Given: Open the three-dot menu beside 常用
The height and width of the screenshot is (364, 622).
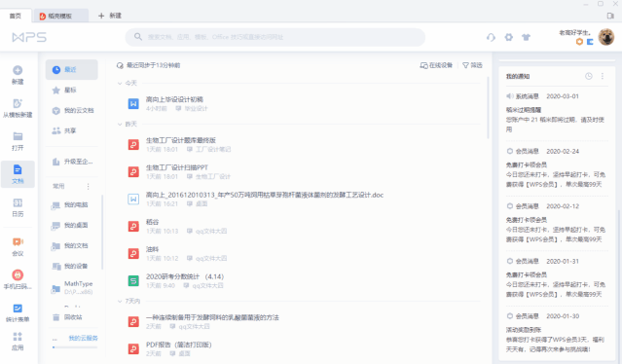Looking at the screenshot, I should [x=88, y=186].
